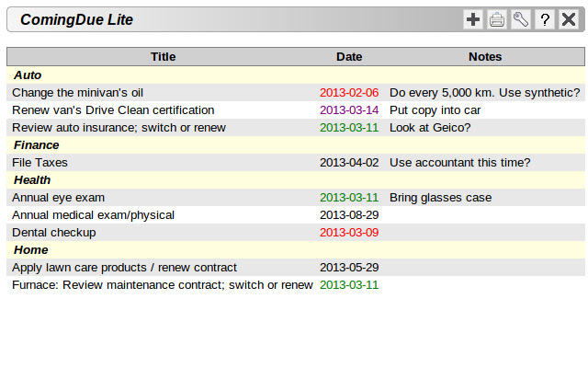Select the Furnace maintenance contract item
Image resolution: width=588 pixels, height=368 pixels.
tap(162, 284)
